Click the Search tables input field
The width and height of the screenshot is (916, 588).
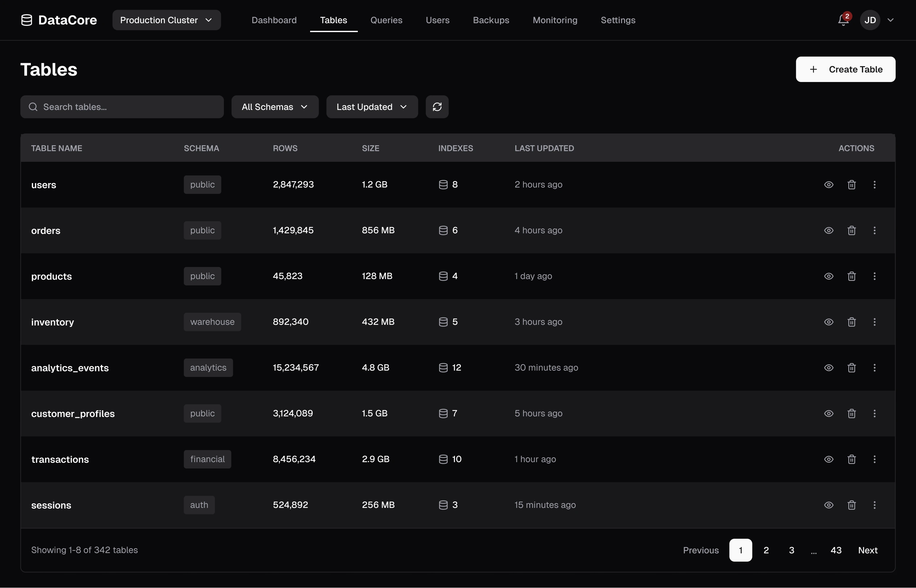(126, 107)
